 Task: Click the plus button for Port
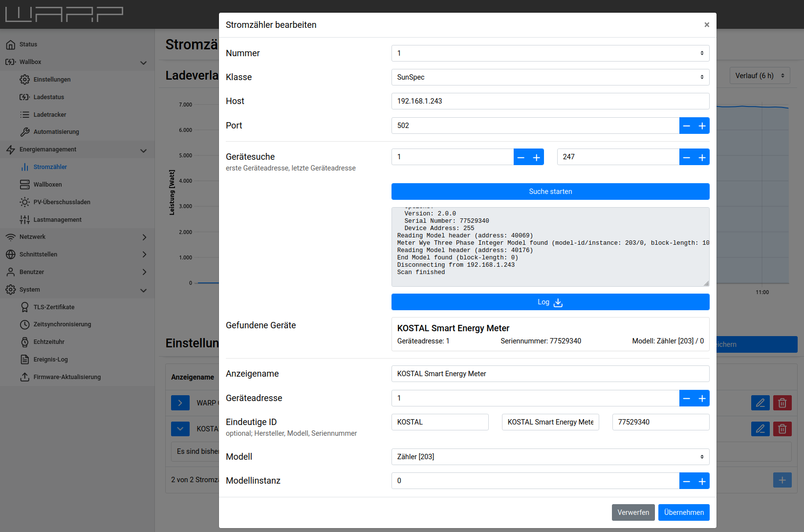(702, 126)
